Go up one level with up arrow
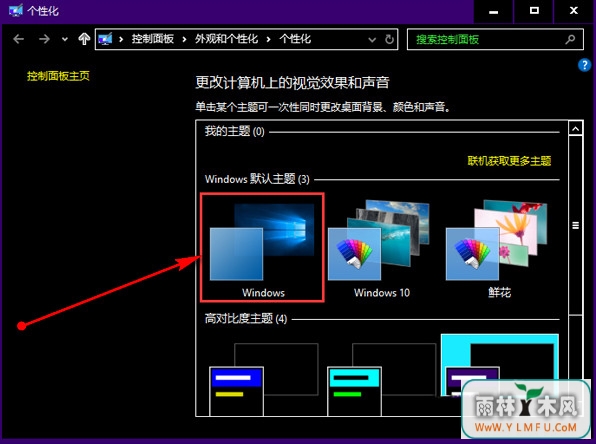 coord(84,39)
